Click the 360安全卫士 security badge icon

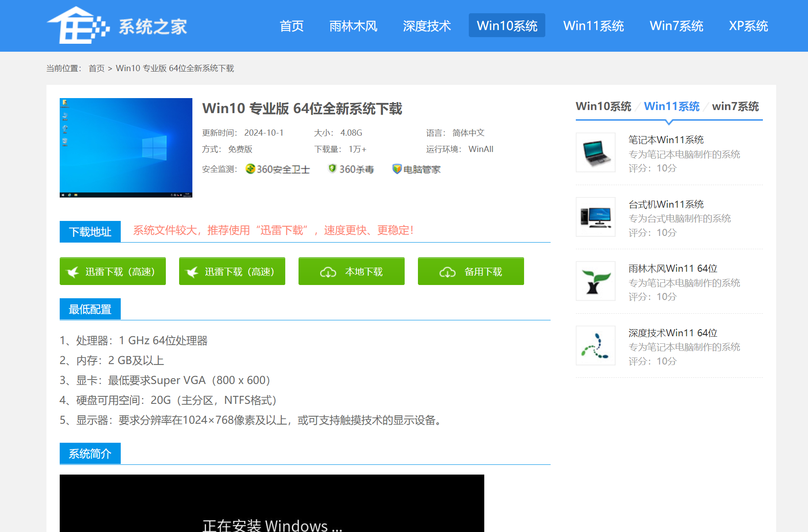[x=250, y=169]
